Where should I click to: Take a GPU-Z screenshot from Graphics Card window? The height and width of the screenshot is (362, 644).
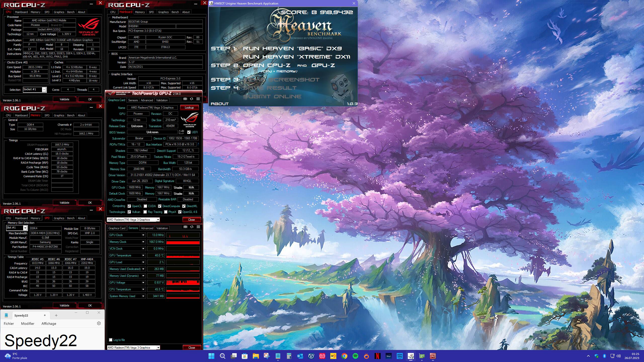click(x=185, y=99)
